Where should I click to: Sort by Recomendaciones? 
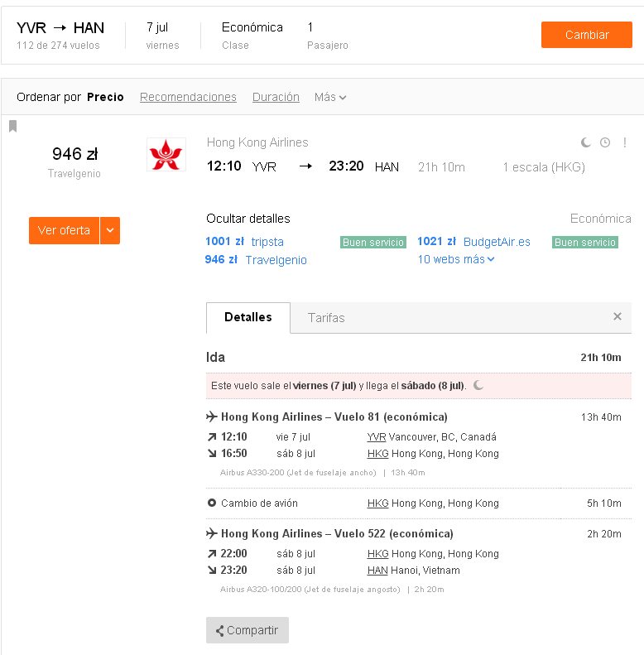pos(188,97)
